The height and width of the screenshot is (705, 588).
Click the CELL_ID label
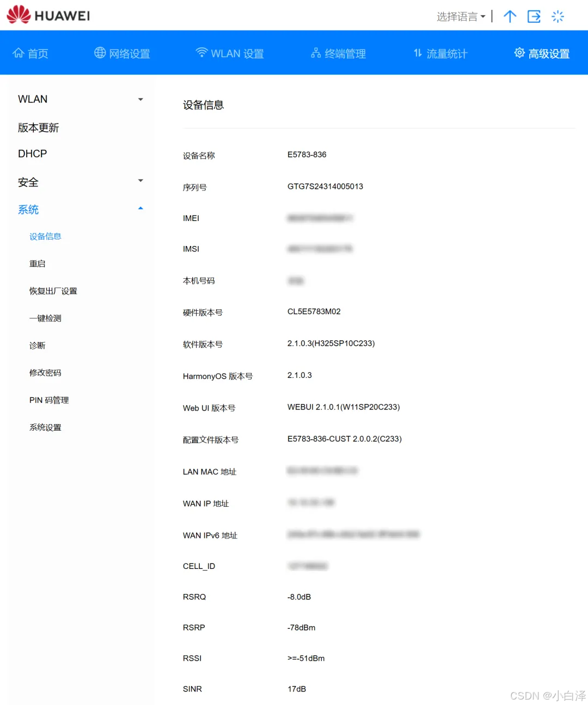[x=199, y=566]
